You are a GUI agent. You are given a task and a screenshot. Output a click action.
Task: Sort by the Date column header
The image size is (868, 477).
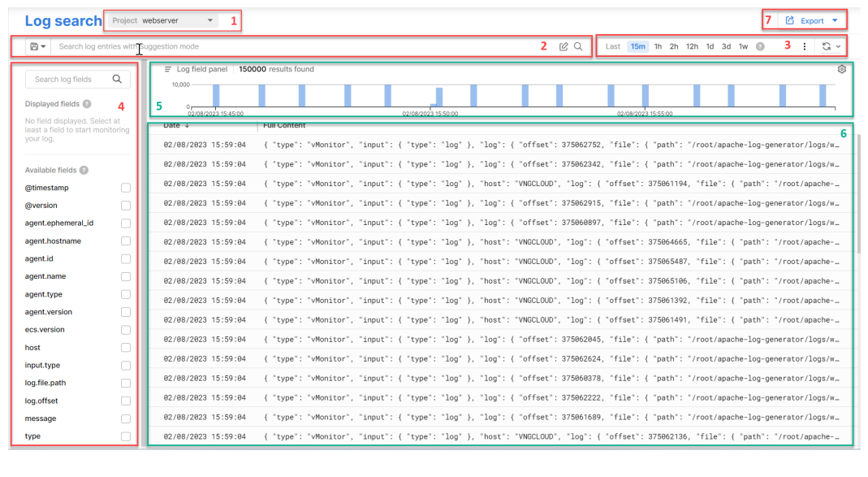tap(176, 126)
